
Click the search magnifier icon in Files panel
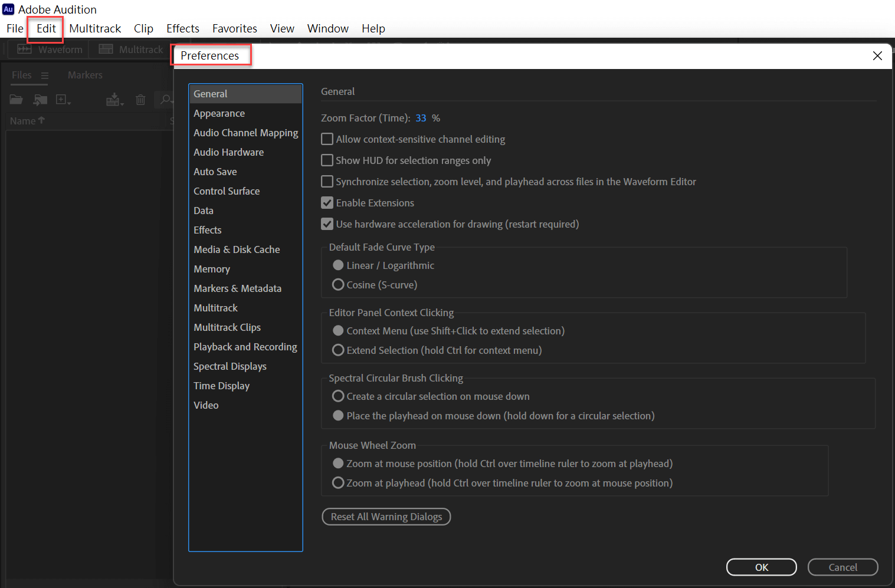click(166, 100)
